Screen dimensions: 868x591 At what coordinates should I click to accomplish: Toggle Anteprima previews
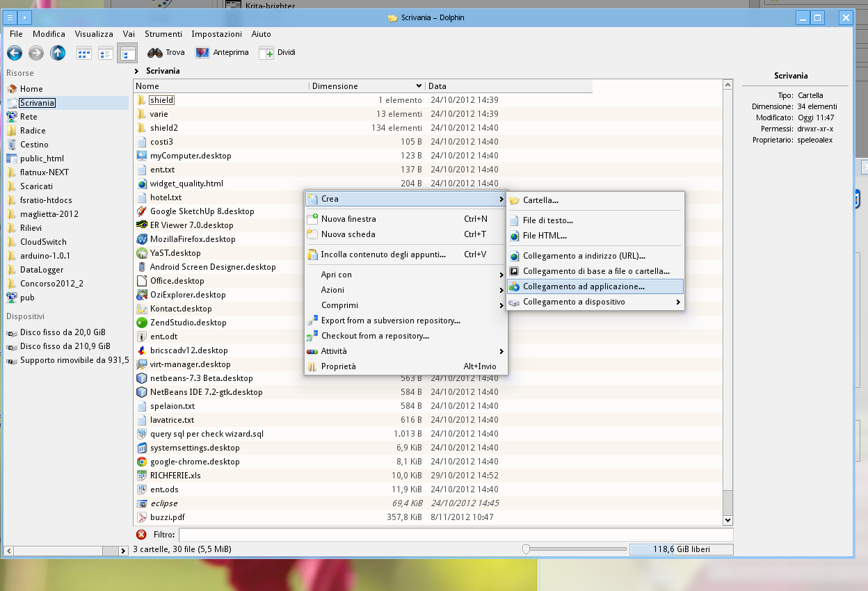(222, 52)
